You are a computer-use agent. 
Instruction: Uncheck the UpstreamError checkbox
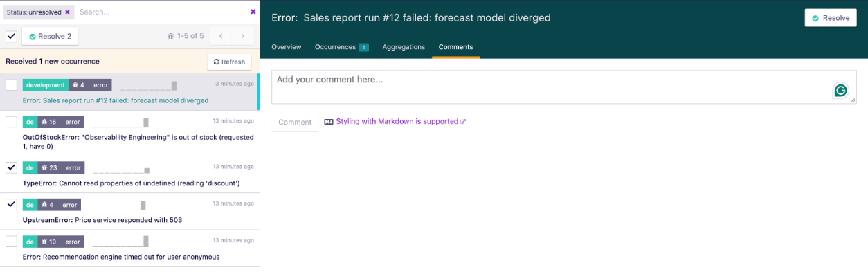tap(11, 205)
